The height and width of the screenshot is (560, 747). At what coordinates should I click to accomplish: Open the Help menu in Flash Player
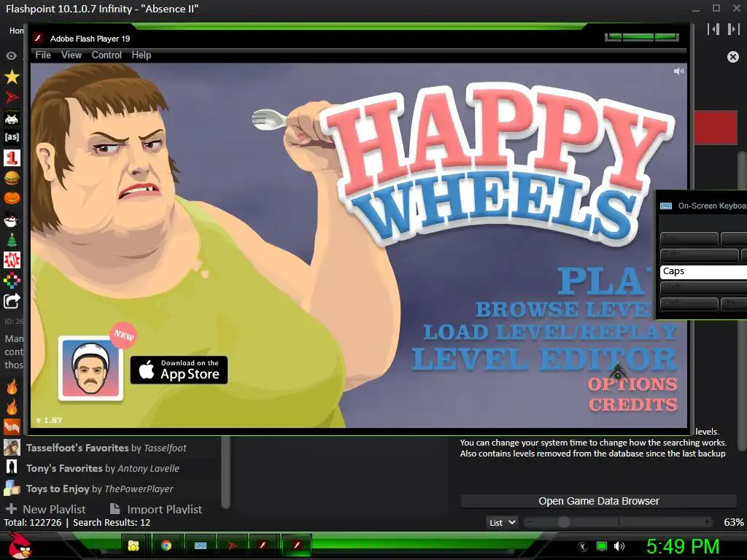(141, 55)
